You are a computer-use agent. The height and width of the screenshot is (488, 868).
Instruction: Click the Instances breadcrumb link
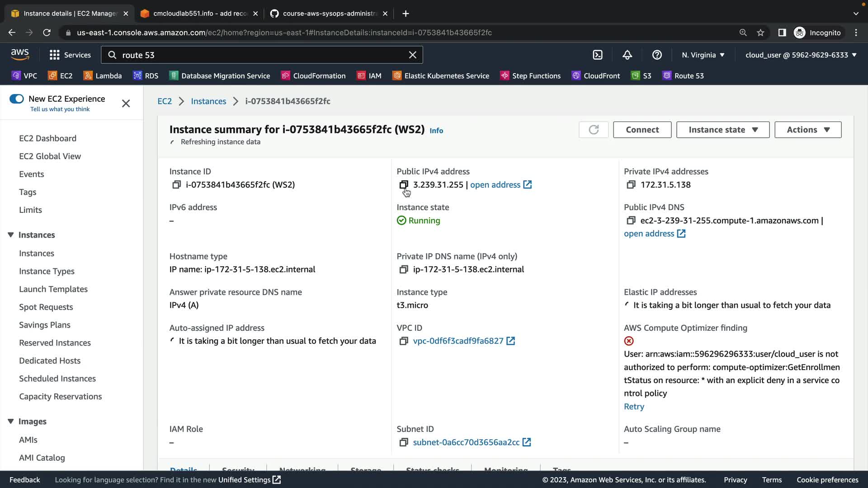coord(208,101)
